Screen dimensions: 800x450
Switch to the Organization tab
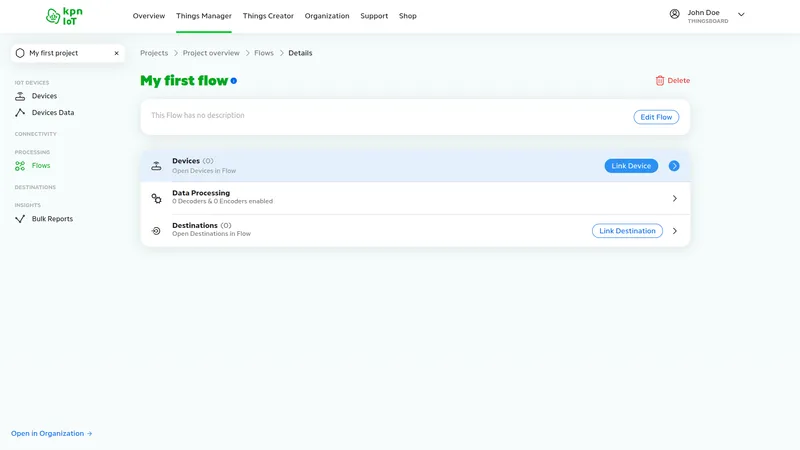pyautogui.click(x=327, y=16)
